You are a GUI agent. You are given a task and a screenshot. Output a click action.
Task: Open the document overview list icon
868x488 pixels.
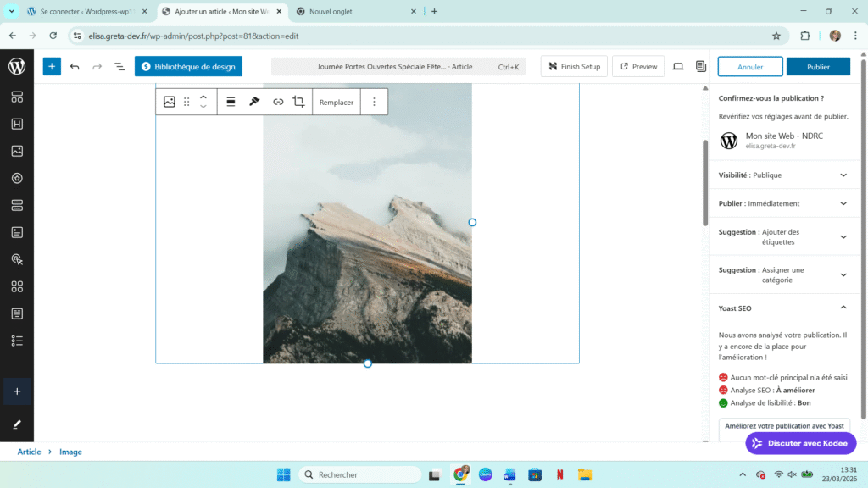pos(120,66)
